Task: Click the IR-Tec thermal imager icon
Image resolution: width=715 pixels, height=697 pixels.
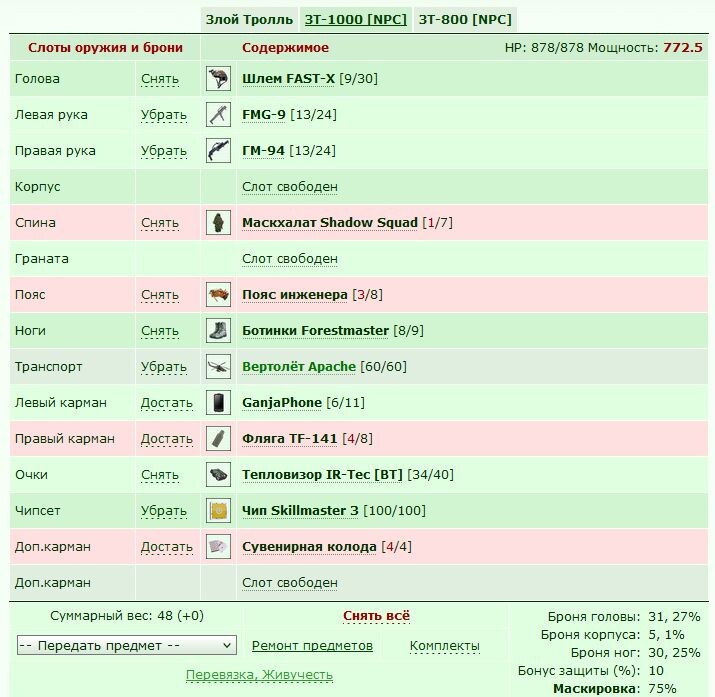Action: (x=218, y=475)
